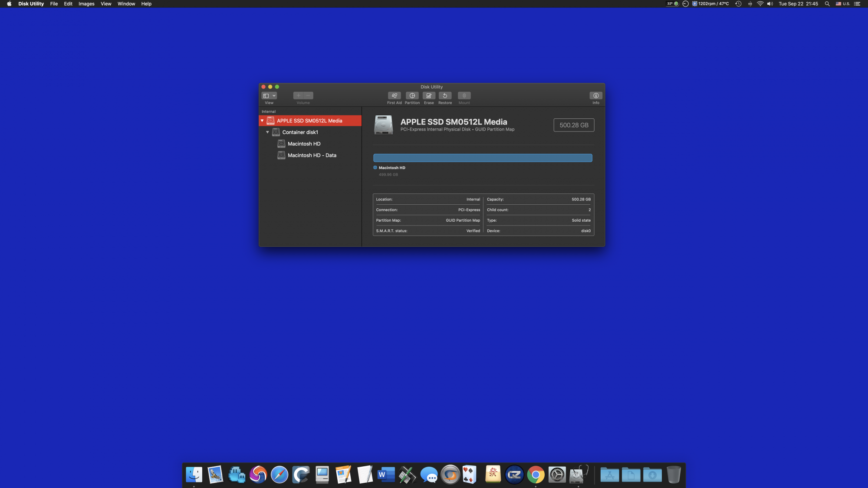Image resolution: width=868 pixels, height=488 pixels.
Task: Select Macintosh HD volume in sidebar
Action: pyautogui.click(x=304, y=144)
